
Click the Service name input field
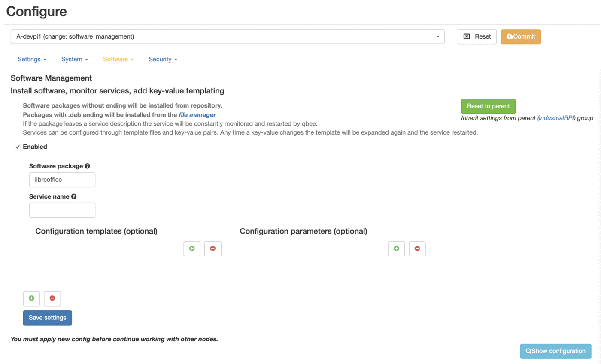62,210
